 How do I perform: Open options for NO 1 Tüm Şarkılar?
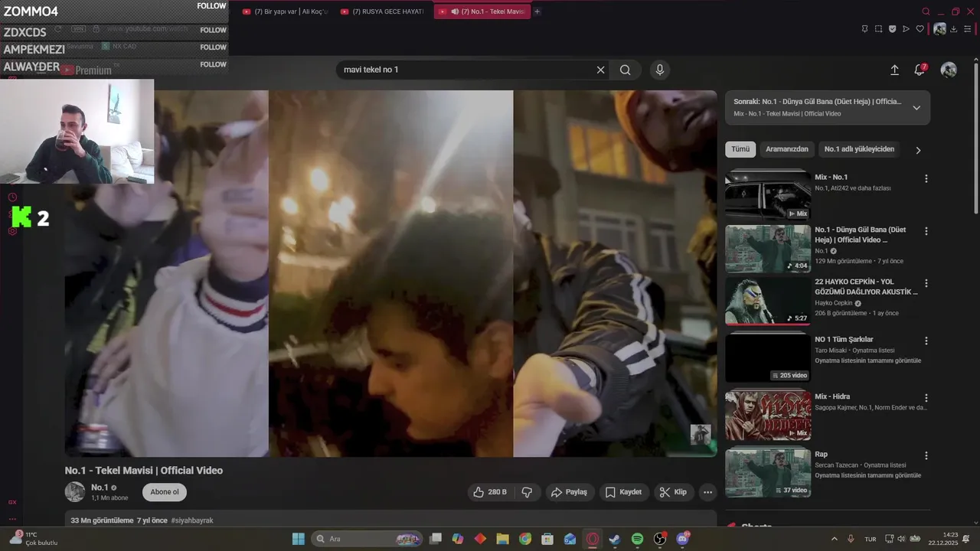926,341
